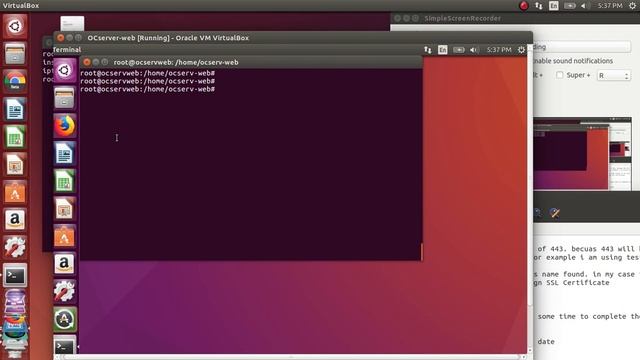Open the host volume indicator

point(584,6)
